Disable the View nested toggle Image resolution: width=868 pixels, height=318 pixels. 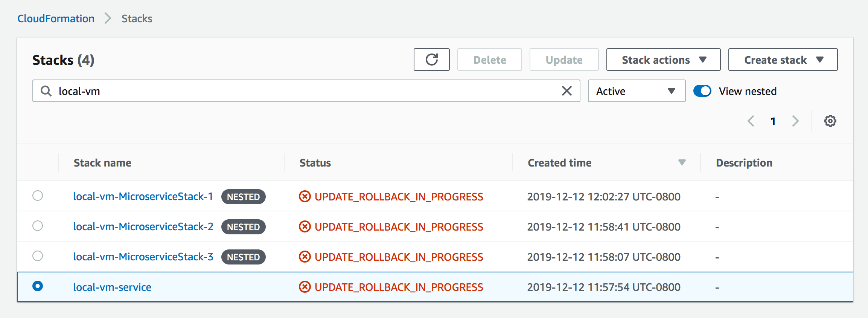pyautogui.click(x=702, y=91)
